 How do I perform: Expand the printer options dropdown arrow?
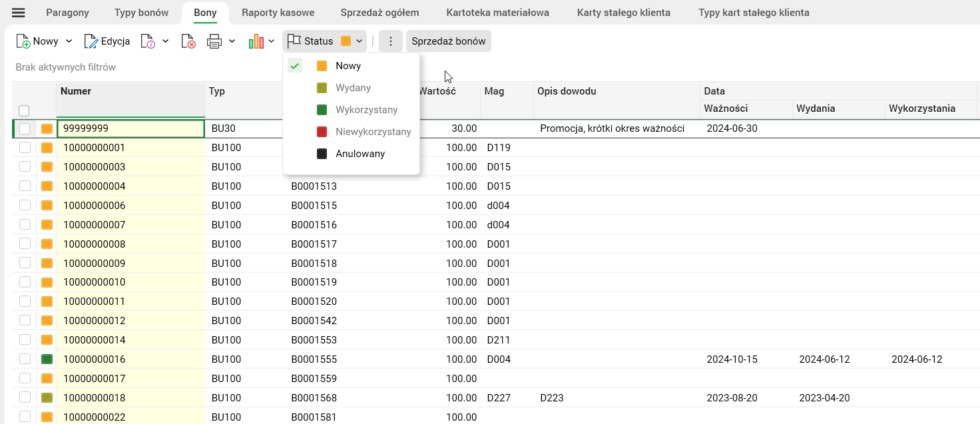pos(232,41)
